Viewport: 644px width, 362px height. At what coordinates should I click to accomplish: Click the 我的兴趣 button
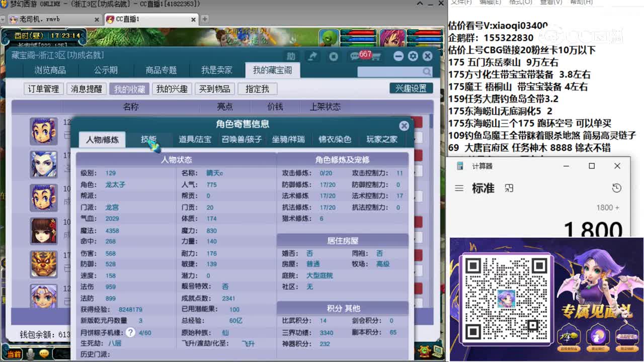pos(172,89)
